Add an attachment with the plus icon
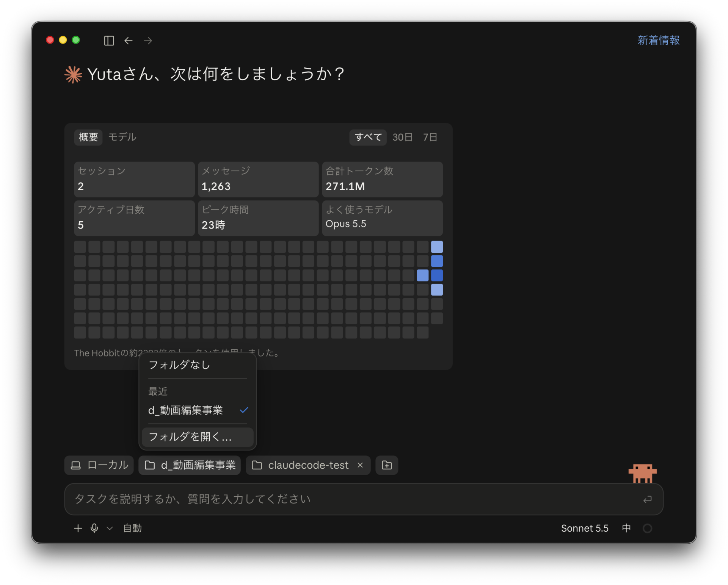 (78, 528)
